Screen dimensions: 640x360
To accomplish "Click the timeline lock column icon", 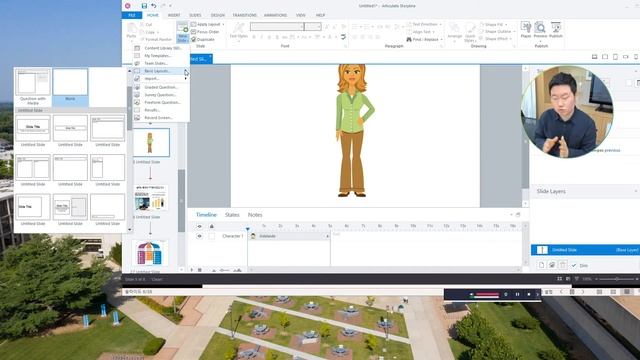I will (x=211, y=226).
